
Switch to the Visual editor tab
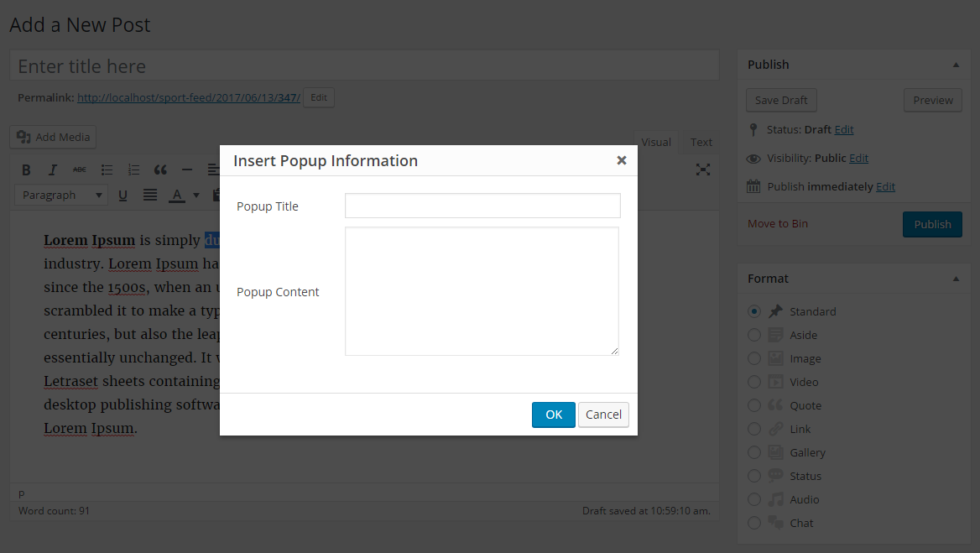pyautogui.click(x=655, y=143)
